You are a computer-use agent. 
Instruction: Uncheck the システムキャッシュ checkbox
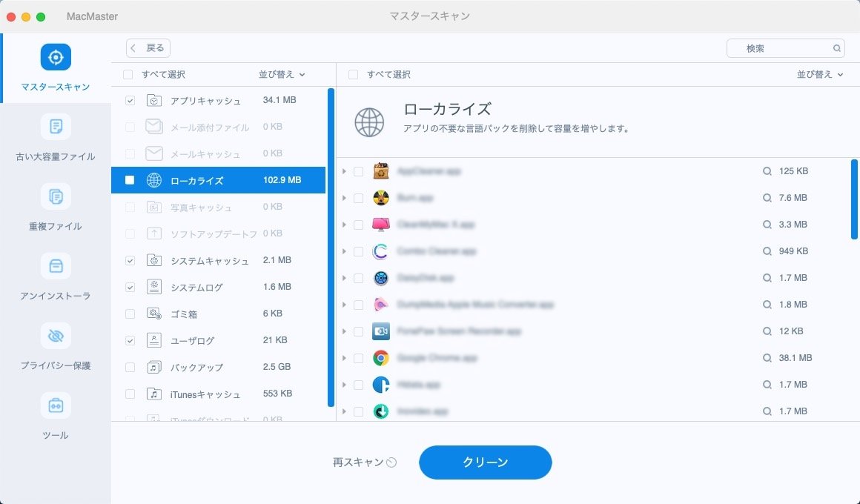coord(130,260)
